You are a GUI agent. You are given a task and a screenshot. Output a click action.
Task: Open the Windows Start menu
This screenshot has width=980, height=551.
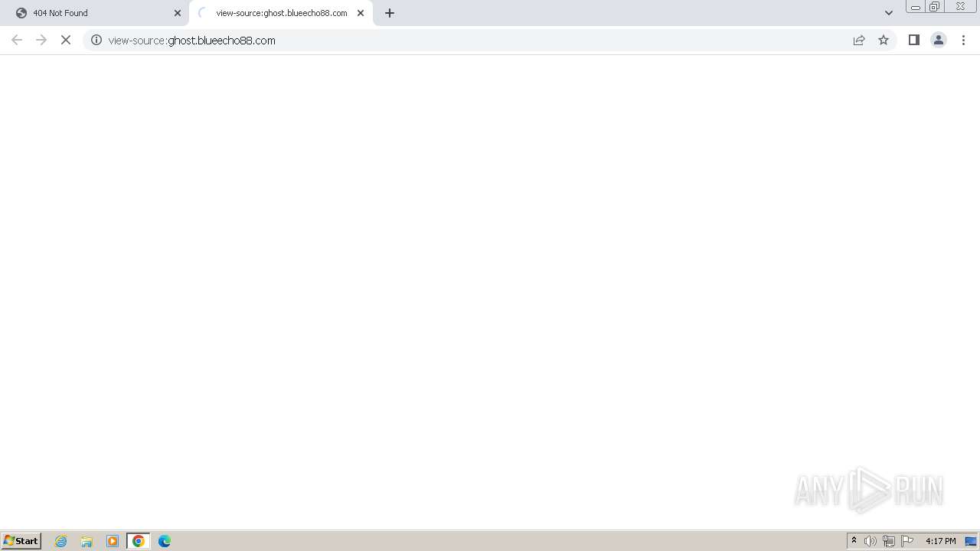coord(21,541)
